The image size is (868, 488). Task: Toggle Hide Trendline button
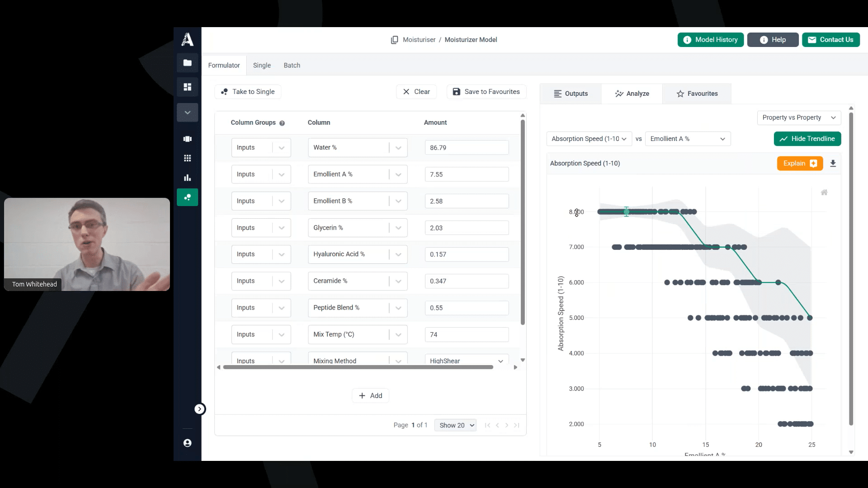[807, 139]
